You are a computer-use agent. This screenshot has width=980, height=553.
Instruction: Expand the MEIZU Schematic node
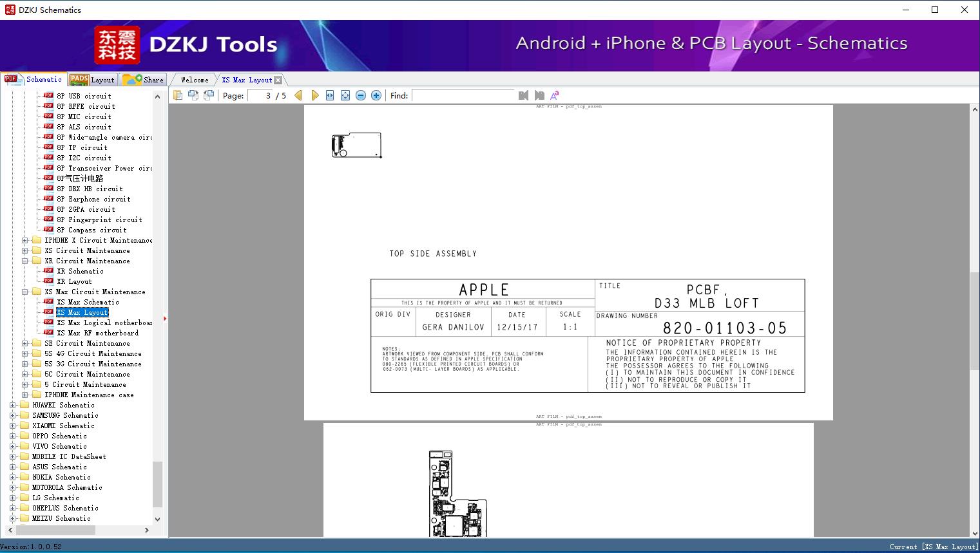[13, 518]
